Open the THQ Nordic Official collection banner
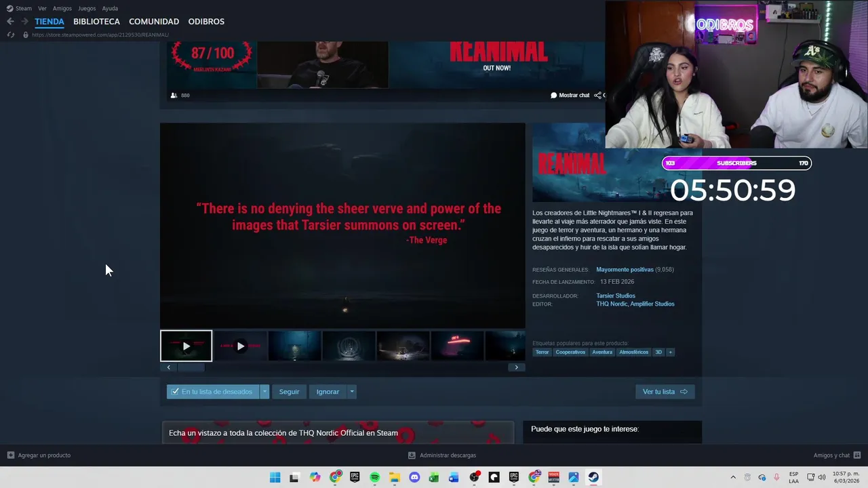This screenshot has width=868, height=488. coord(338,433)
